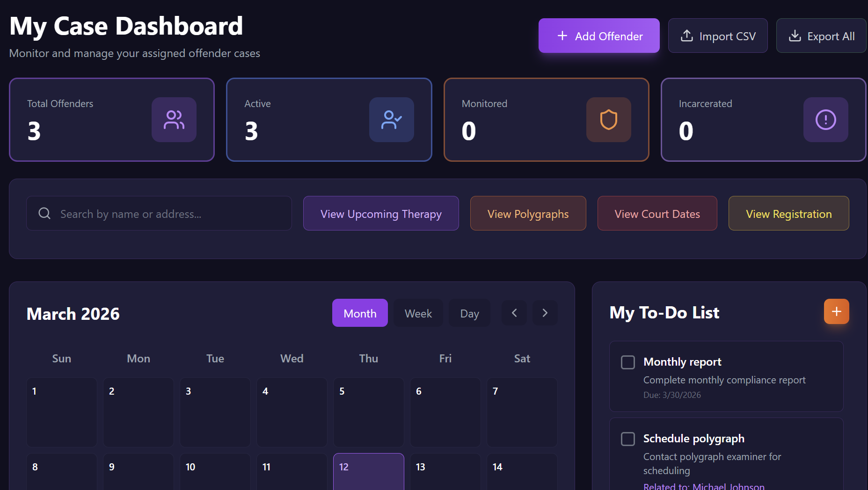Go to the previous month with the left chevron
This screenshot has width=868, height=490.
coord(514,313)
